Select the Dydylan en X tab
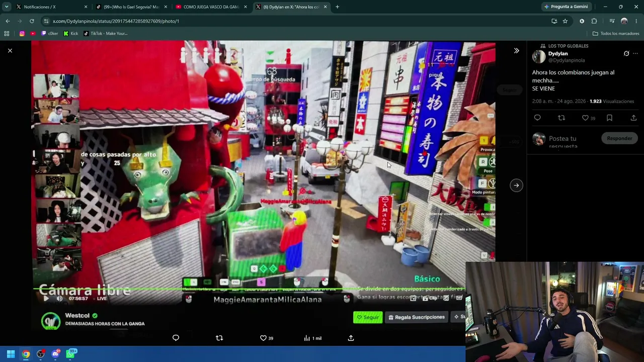 point(291,7)
